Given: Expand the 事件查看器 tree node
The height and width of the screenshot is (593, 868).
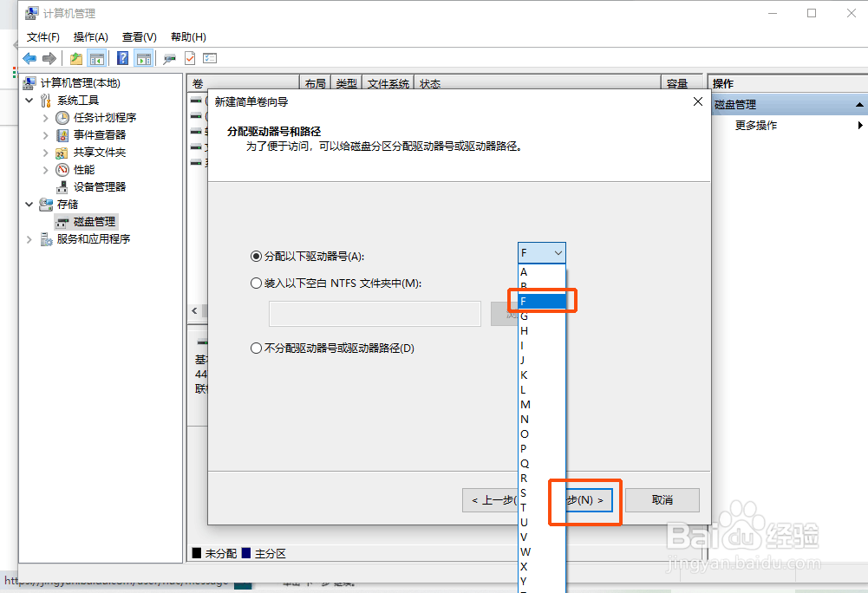Looking at the screenshot, I should click(x=45, y=135).
